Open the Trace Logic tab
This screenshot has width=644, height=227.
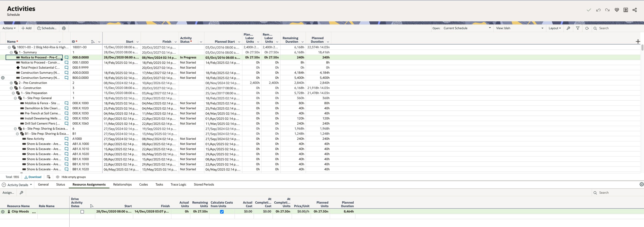178,184
